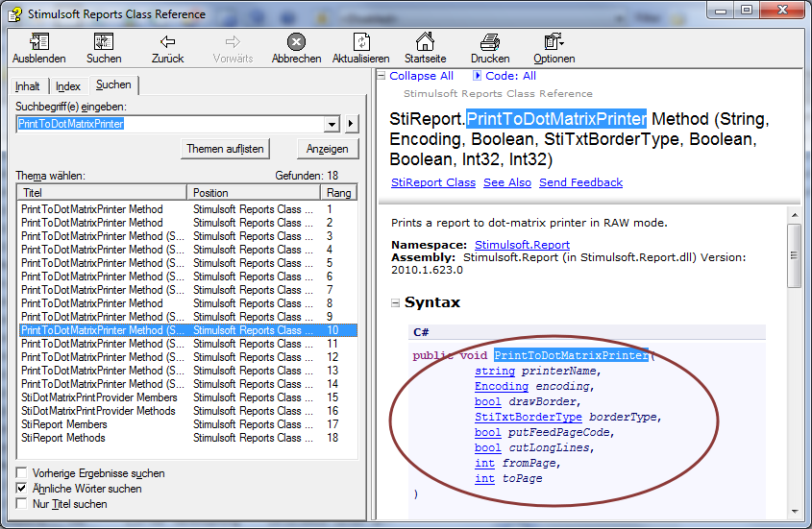The width and height of the screenshot is (812, 529).
Task: Select the Suchen tab
Action: coord(114,84)
